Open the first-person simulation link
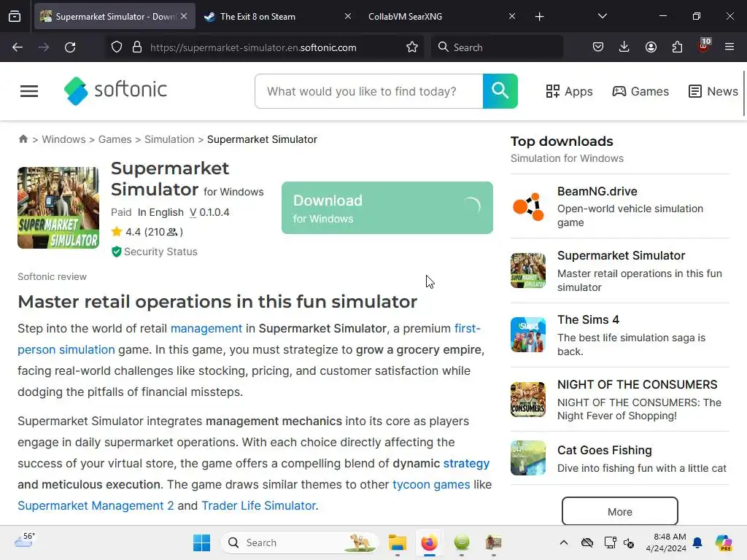This screenshot has height=560, width=747. pyautogui.click(x=66, y=349)
